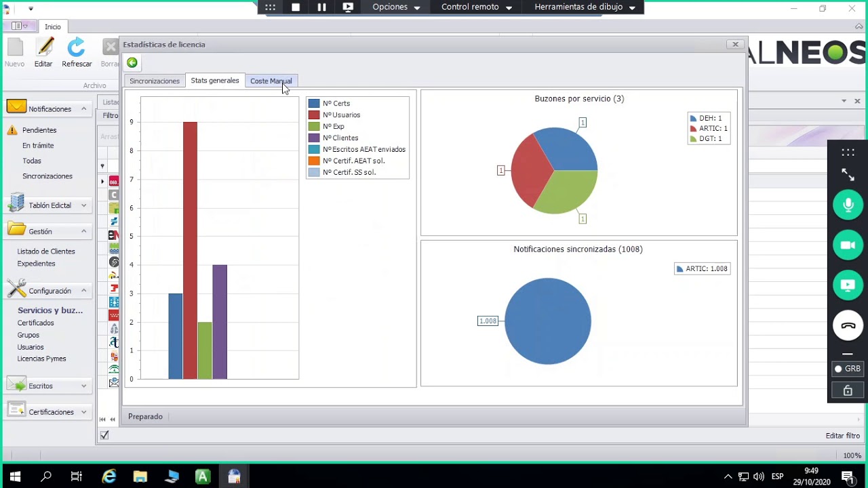Click the Editar filtro button

point(843,436)
